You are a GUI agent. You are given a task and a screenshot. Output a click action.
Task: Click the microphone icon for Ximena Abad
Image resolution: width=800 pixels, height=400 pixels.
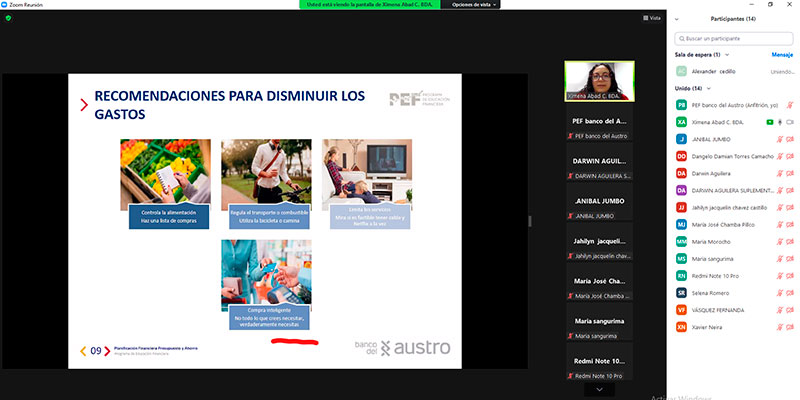pos(780,122)
